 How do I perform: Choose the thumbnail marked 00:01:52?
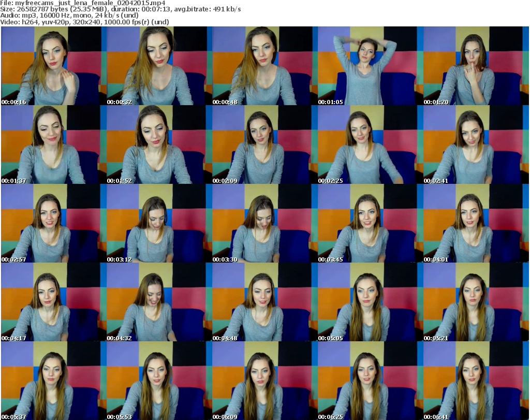click(159, 144)
